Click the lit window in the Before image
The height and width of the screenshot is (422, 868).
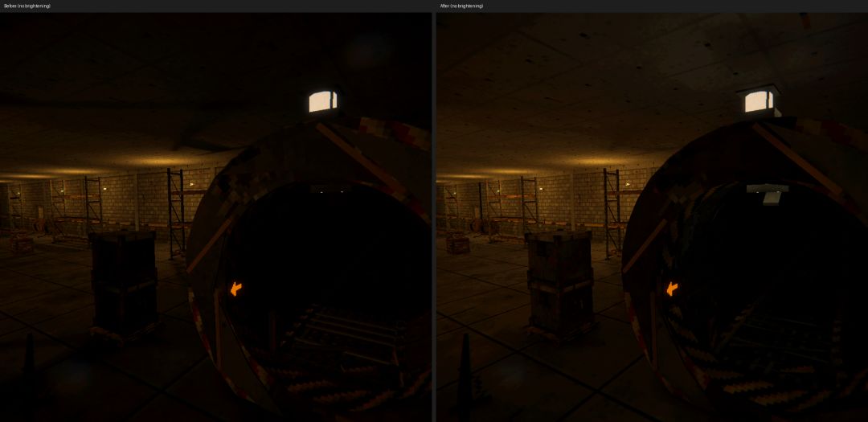(x=323, y=101)
